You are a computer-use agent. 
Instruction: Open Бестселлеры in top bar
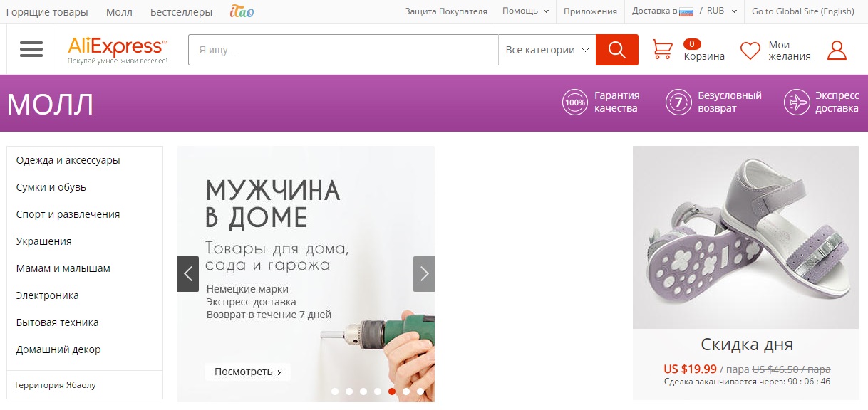coord(181,12)
